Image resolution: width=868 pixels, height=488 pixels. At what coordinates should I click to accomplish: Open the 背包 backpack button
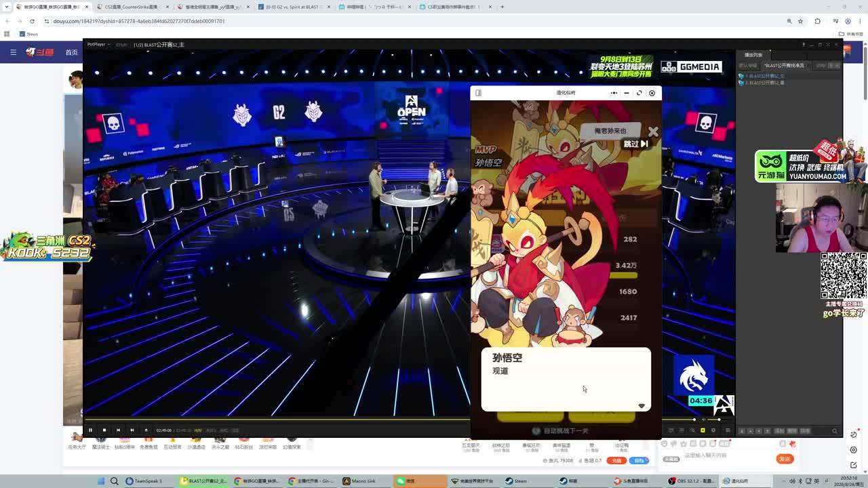(639, 460)
